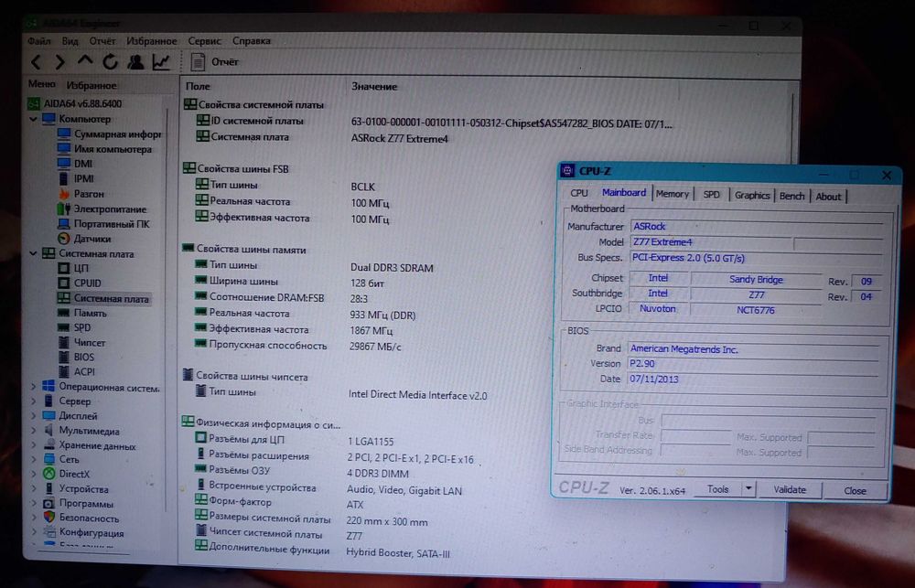Select the ASRock Z77 Extreme4 value

399,139
